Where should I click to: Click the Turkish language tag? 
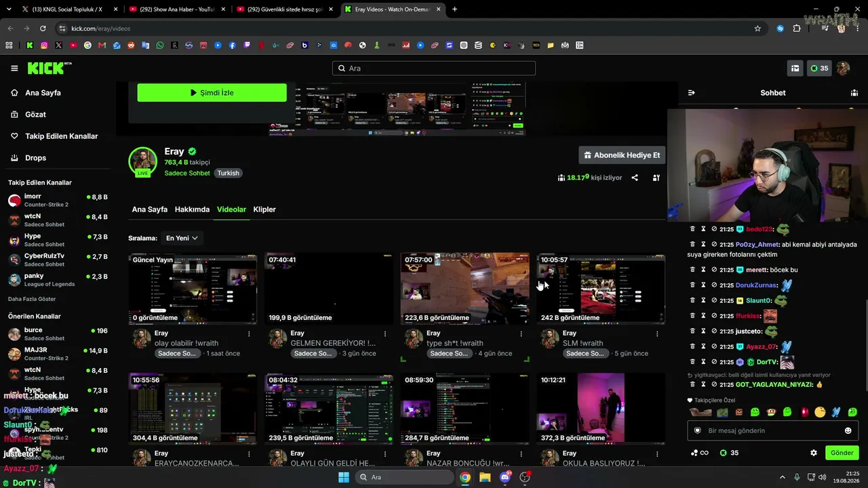(228, 173)
